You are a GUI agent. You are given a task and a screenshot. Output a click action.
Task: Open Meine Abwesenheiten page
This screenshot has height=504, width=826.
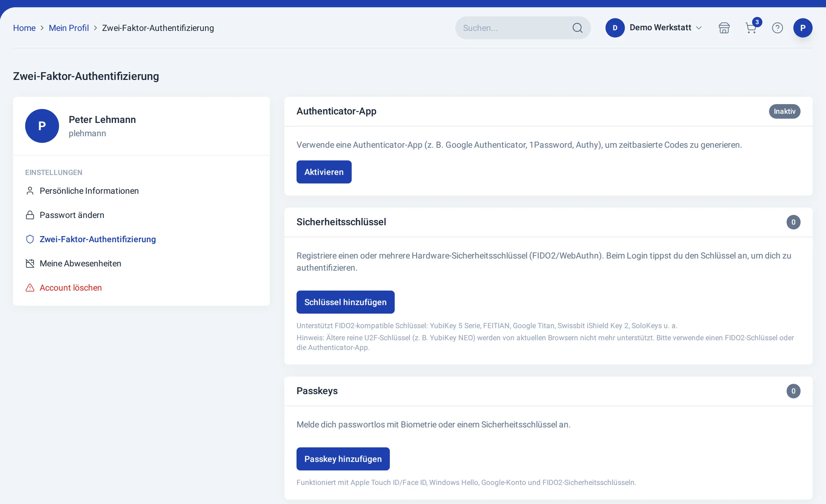point(80,263)
